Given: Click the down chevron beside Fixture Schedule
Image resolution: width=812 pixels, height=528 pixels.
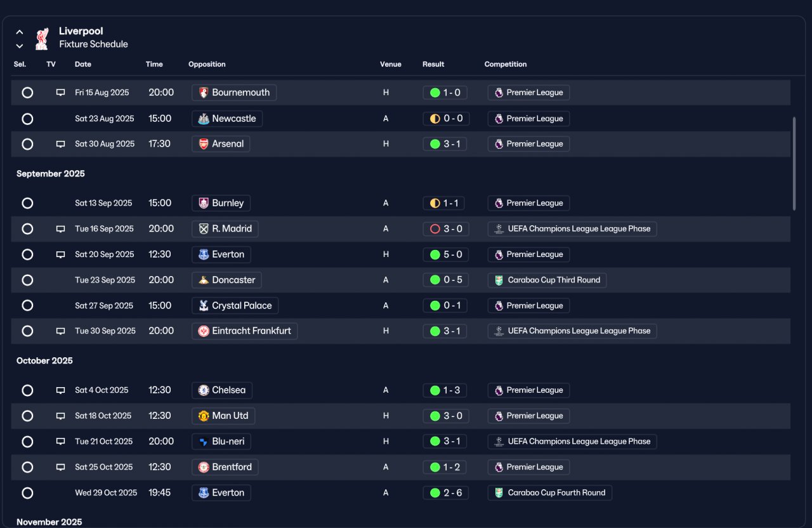Looking at the screenshot, I should click(20, 46).
